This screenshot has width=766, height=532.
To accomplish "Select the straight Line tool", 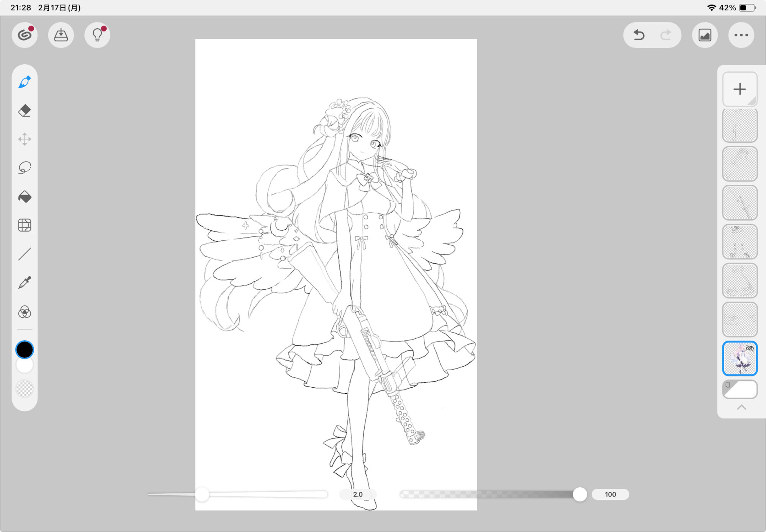I will point(25,254).
